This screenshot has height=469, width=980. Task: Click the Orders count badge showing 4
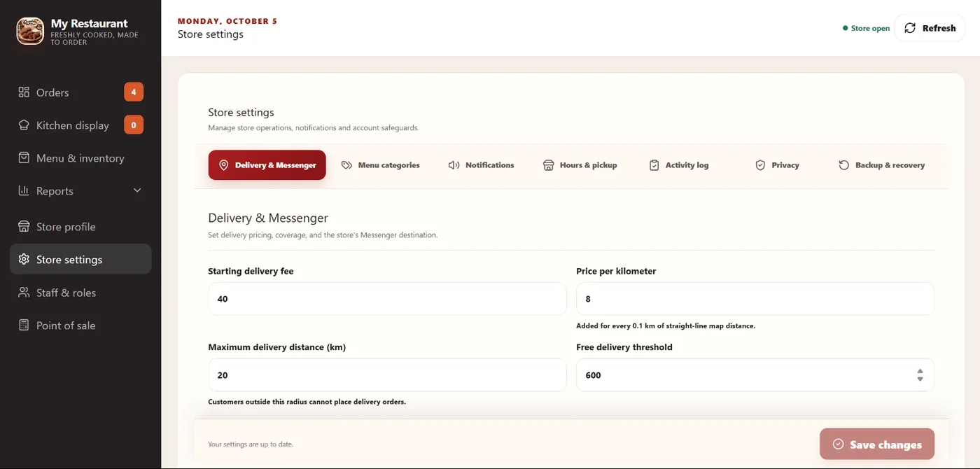pyautogui.click(x=134, y=92)
